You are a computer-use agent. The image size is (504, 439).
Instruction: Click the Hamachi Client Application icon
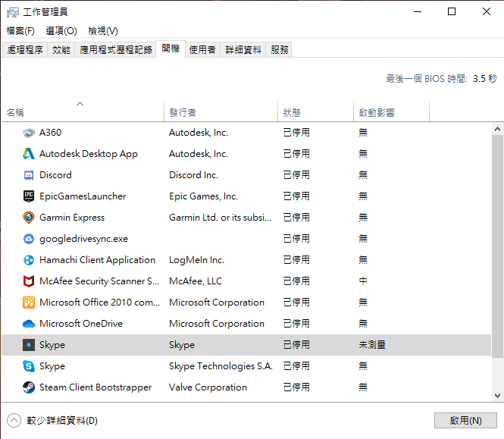(x=29, y=260)
